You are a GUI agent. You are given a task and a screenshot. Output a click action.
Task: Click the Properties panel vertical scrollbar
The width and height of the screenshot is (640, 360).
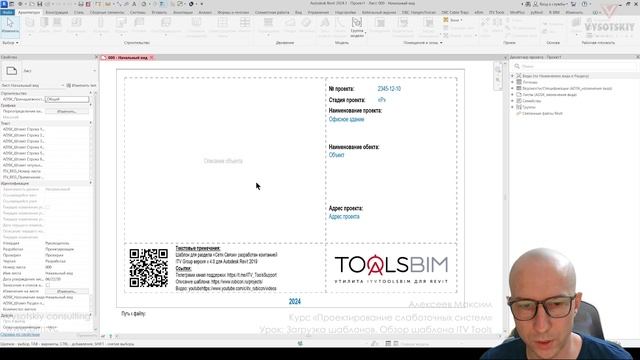click(x=96, y=204)
